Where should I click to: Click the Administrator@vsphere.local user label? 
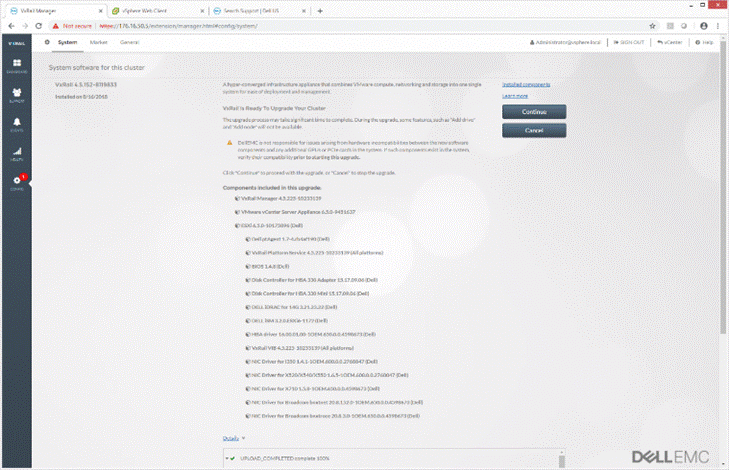[x=565, y=42]
